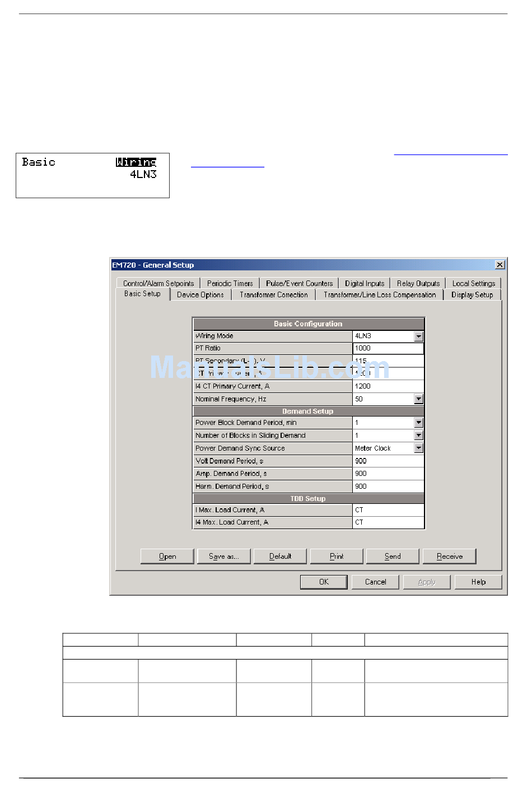The width and height of the screenshot is (532, 795).
Task: Open Transformer/Line Loss Compensation tab
Action: coord(380,294)
